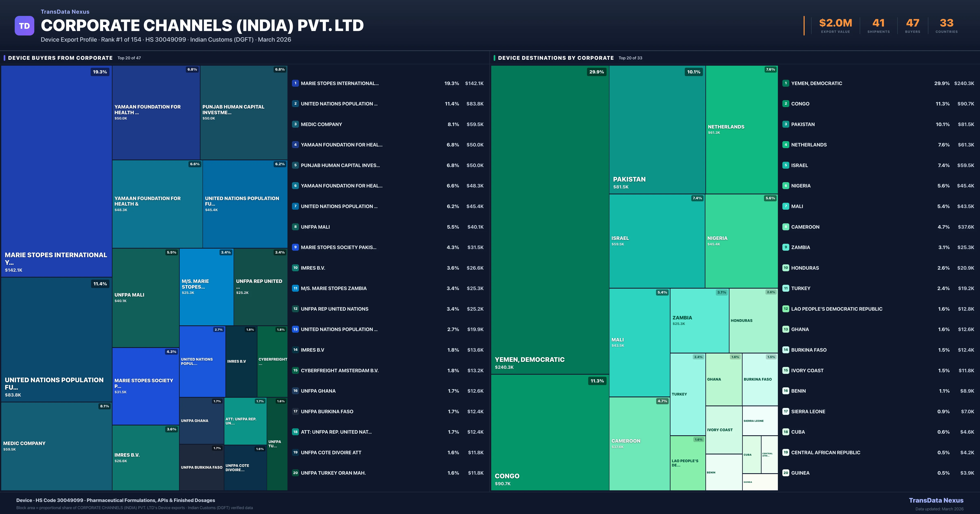Open the Device Buyers From Corporate heading
Viewport: 980px width, 514px height.
click(x=60, y=58)
